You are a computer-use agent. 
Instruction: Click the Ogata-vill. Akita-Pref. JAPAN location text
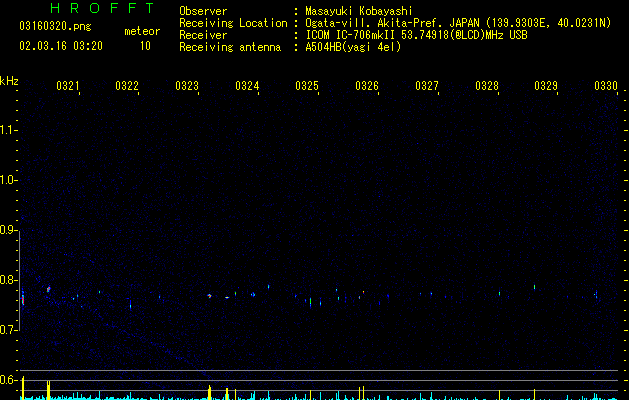[392, 23]
